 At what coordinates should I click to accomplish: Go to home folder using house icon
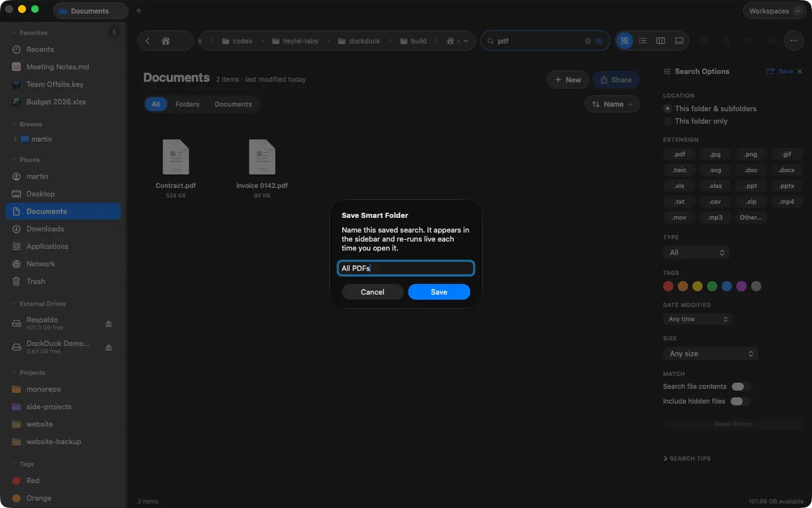pos(166,41)
